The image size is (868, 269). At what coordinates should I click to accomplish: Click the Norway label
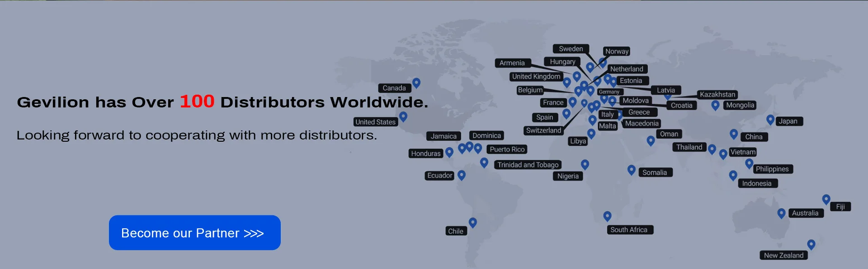click(x=617, y=51)
